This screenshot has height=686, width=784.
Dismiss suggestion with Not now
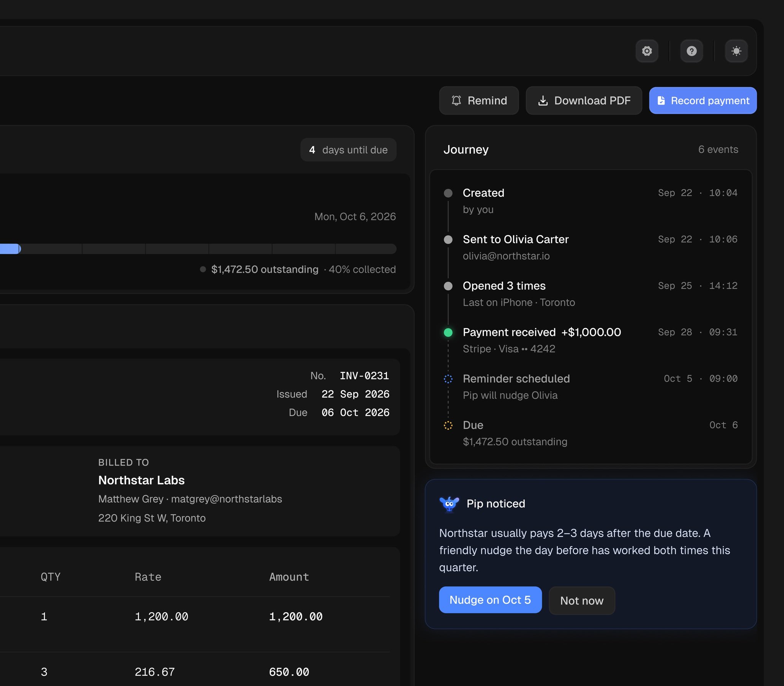582,601
